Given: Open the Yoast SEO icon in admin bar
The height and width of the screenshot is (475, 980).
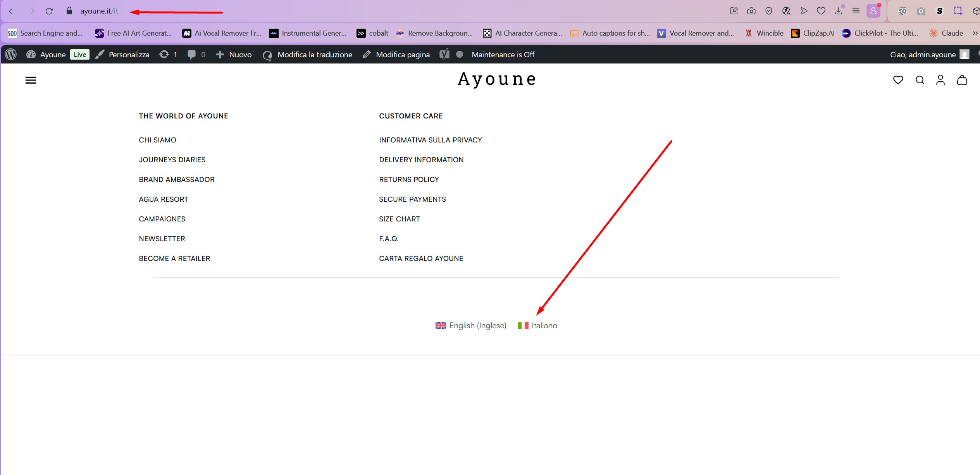Looking at the screenshot, I should (444, 55).
